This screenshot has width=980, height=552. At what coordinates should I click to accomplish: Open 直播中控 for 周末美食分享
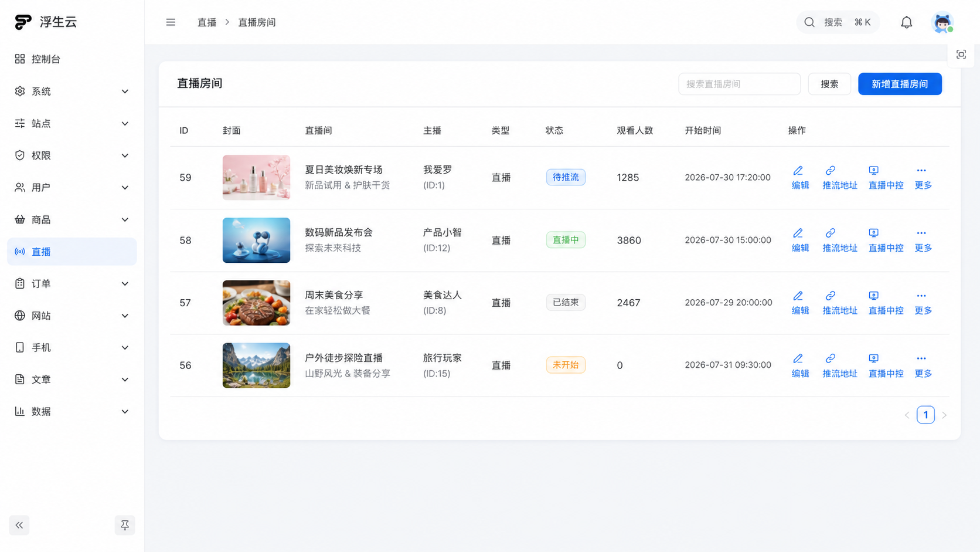point(886,303)
